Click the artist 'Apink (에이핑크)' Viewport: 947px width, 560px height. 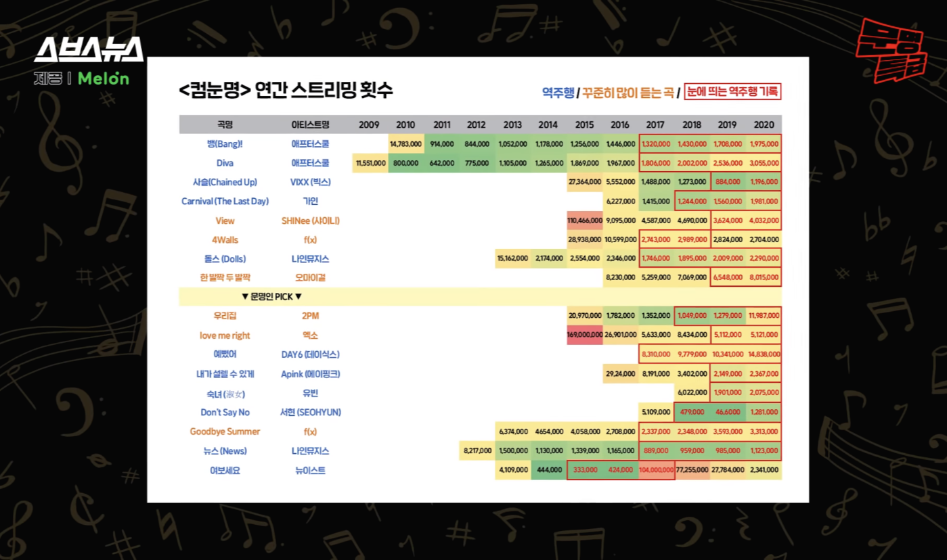point(310,373)
